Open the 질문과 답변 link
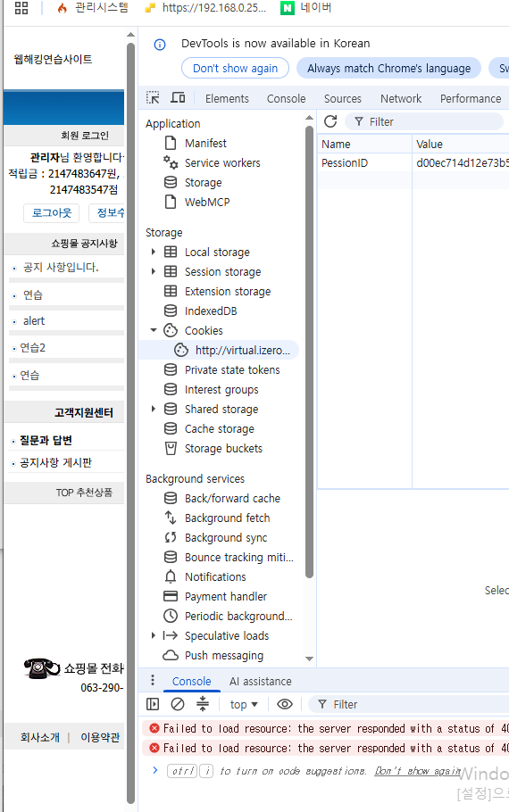Viewport: 509px width, 812px height. (46, 440)
